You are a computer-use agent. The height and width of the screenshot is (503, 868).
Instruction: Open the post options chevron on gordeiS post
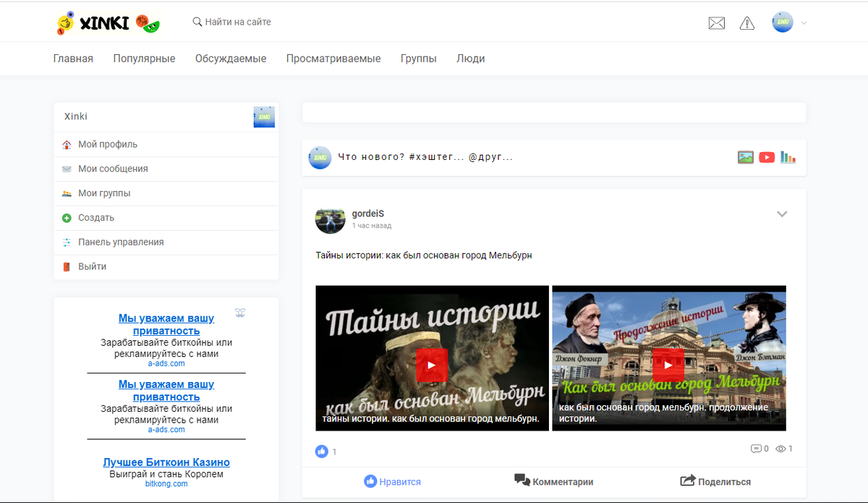pyautogui.click(x=782, y=214)
